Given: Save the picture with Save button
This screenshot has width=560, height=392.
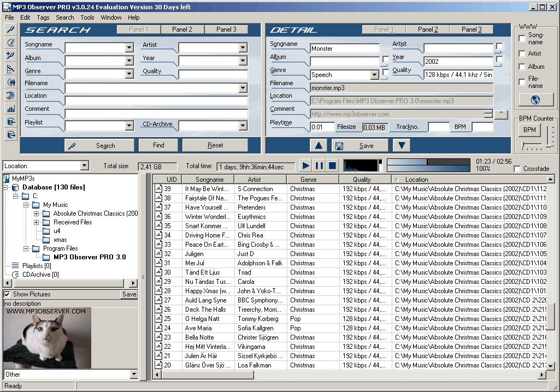Looking at the screenshot, I should [x=129, y=294].
